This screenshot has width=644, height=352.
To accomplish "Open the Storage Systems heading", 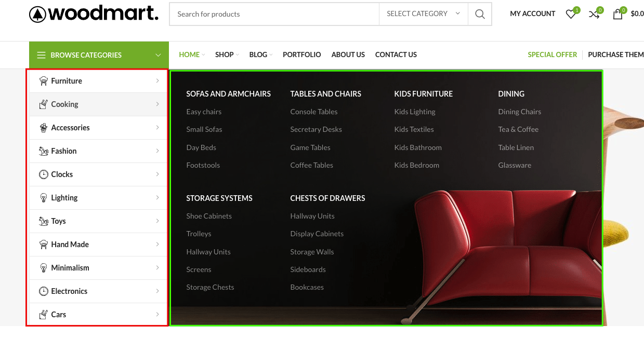I will [x=219, y=198].
